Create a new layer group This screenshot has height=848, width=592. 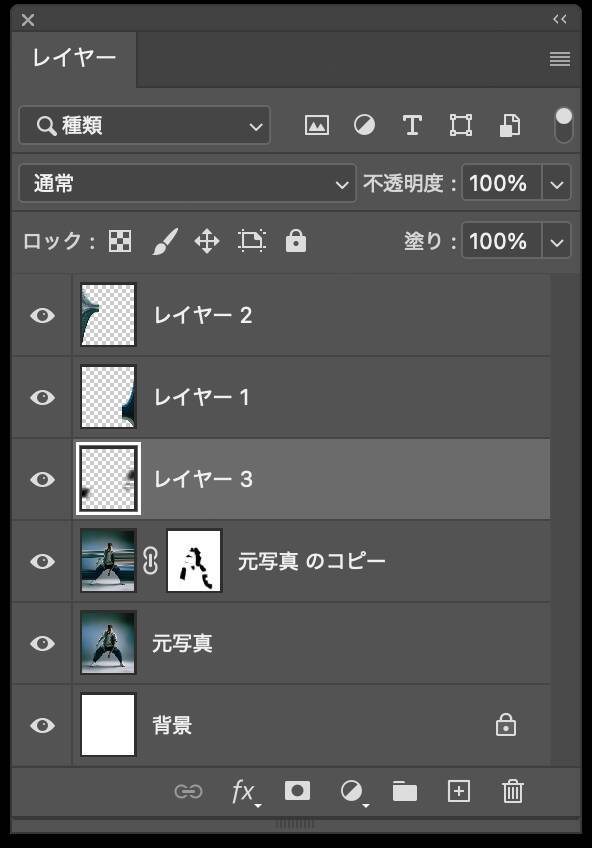404,791
